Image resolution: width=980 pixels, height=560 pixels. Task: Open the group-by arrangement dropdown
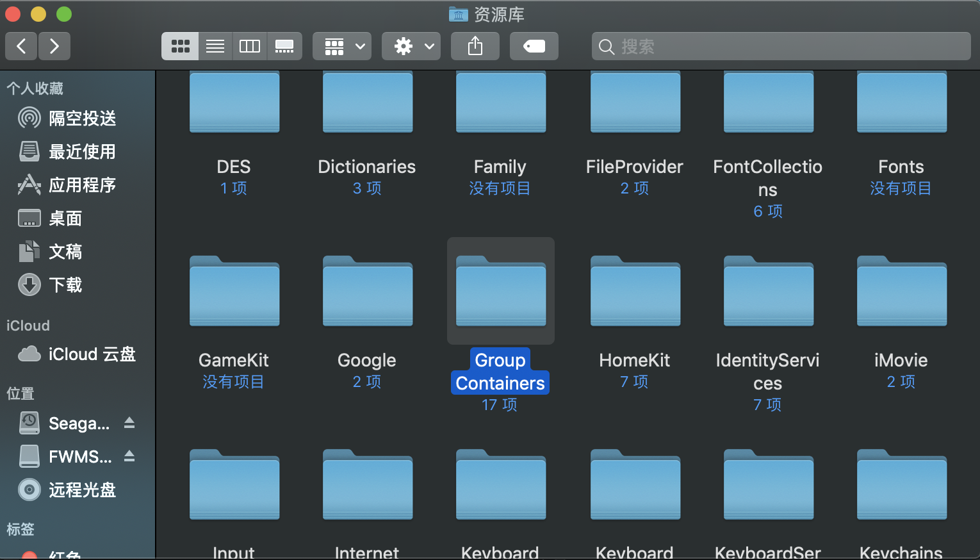(x=342, y=46)
